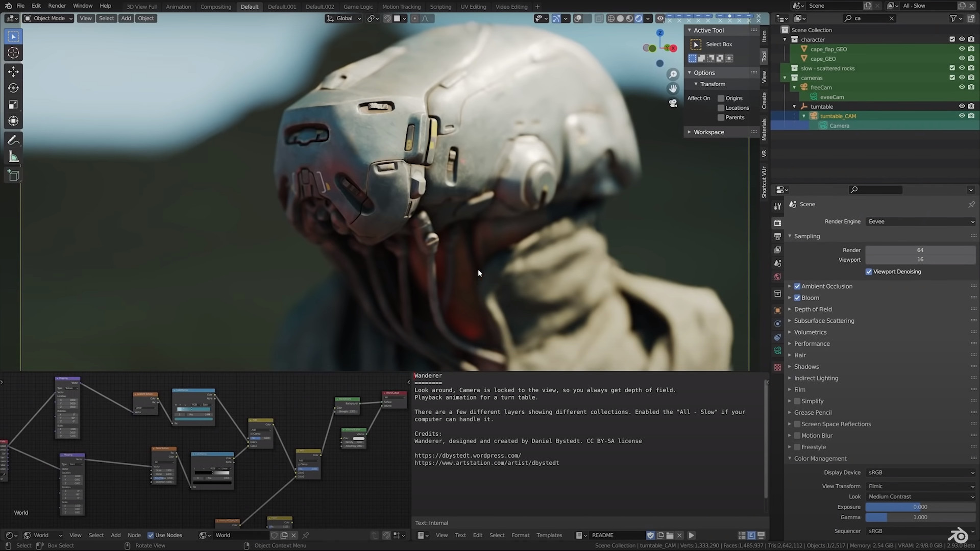Screen dimensions: 980x551
Task: Click the Scripting tab in workspace
Action: click(x=440, y=6)
